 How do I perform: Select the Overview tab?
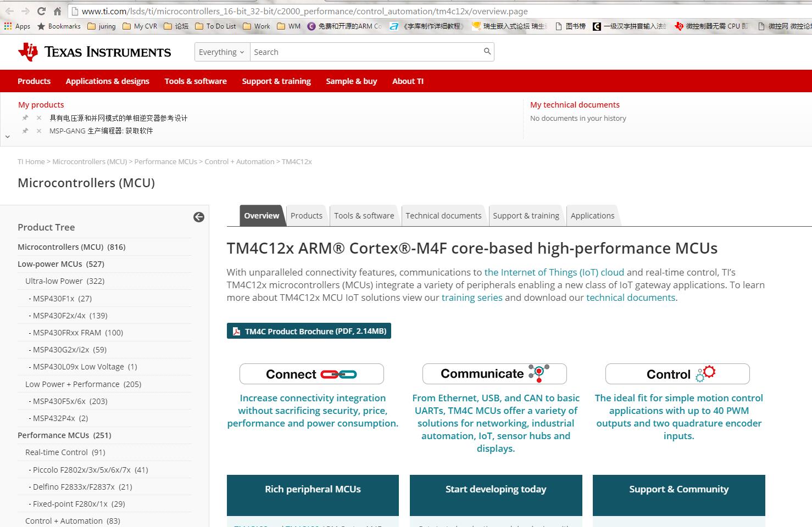tap(262, 216)
